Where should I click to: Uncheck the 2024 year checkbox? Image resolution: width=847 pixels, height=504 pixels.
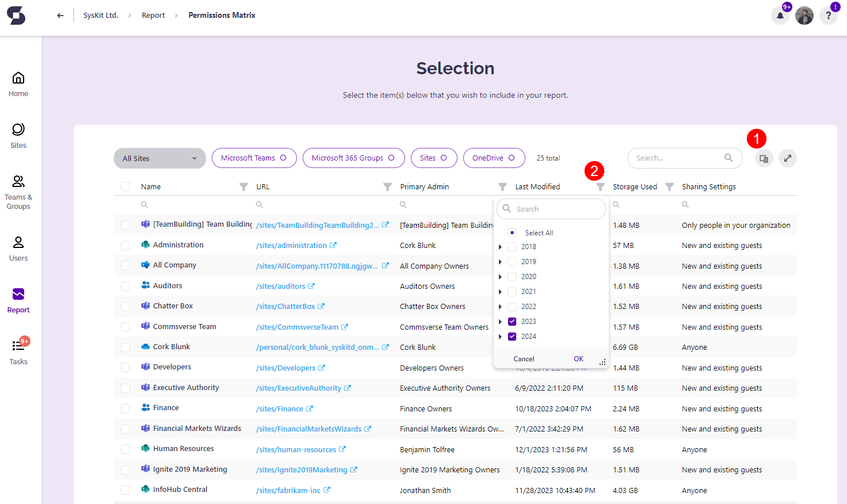(511, 336)
